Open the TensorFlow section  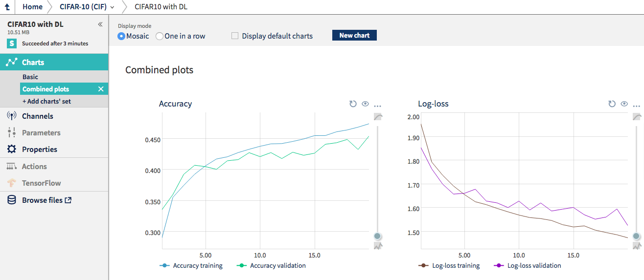click(x=41, y=183)
